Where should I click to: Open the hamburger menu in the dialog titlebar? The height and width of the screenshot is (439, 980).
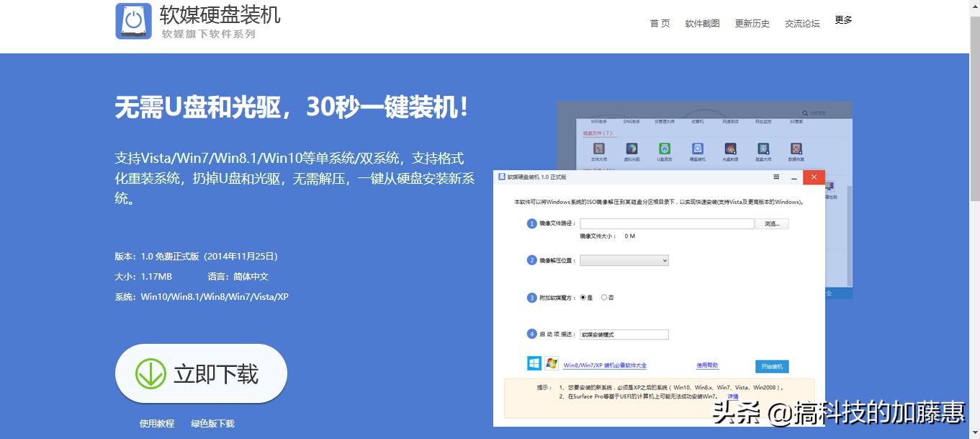tap(776, 177)
